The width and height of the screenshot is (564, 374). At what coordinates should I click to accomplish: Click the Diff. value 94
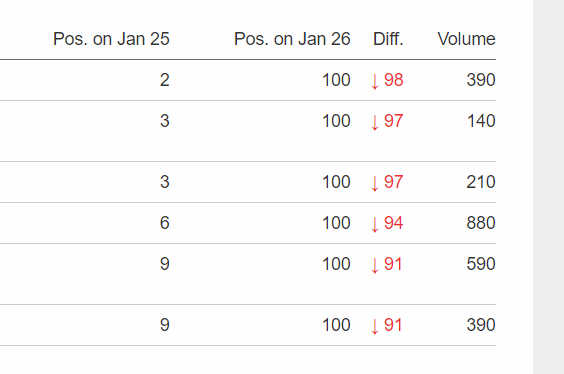pyautogui.click(x=394, y=223)
